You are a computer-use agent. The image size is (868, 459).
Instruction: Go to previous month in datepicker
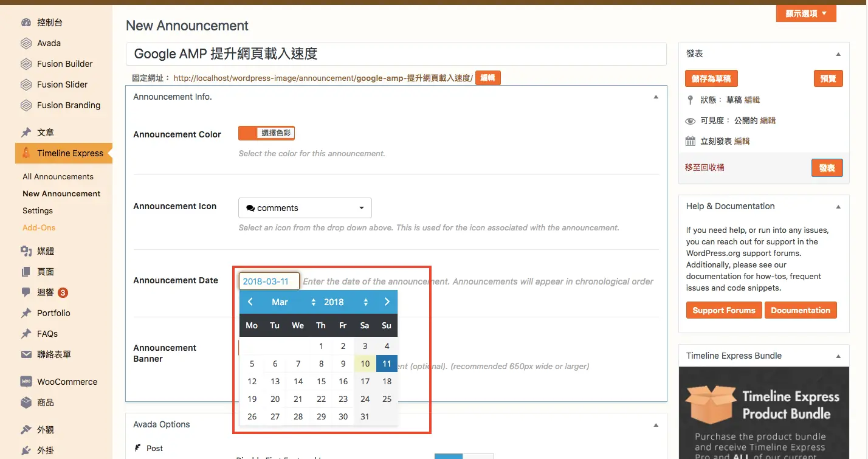pos(250,302)
